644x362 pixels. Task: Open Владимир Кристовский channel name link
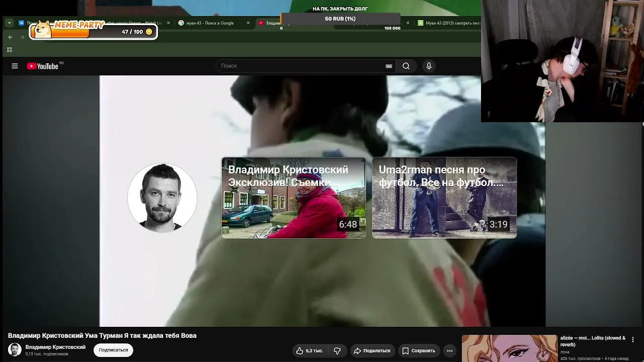[55, 347]
